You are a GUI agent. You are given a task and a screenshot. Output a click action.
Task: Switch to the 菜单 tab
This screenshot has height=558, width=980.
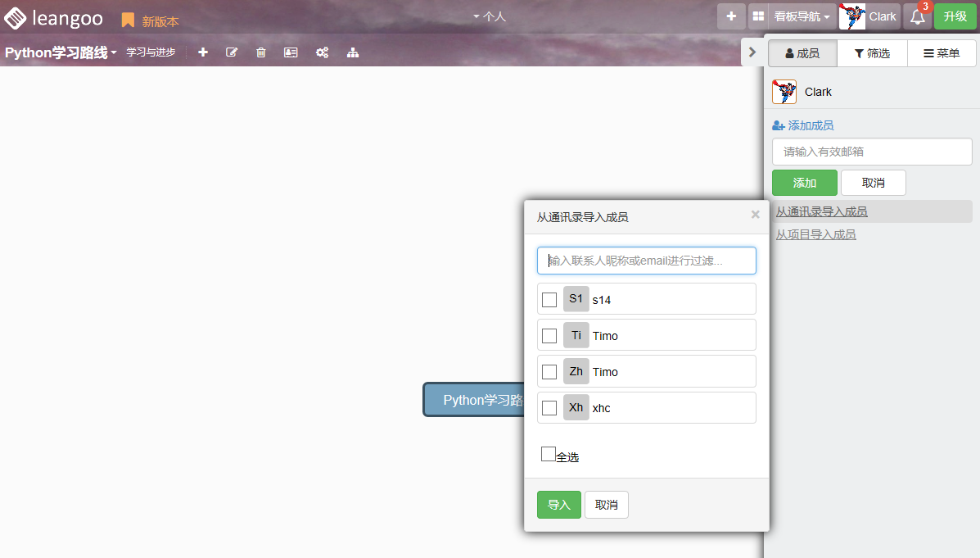(x=942, y=53)
